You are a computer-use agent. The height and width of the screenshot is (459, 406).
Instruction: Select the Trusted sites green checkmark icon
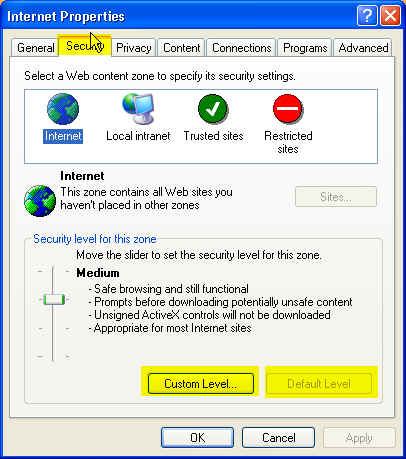tap(213, 109)
